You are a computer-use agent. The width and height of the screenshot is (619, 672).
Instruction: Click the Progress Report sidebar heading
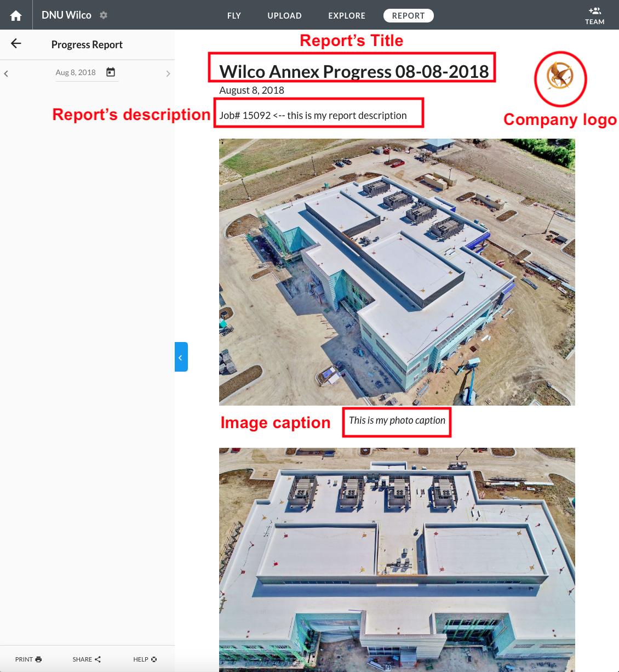pos(87,44)
